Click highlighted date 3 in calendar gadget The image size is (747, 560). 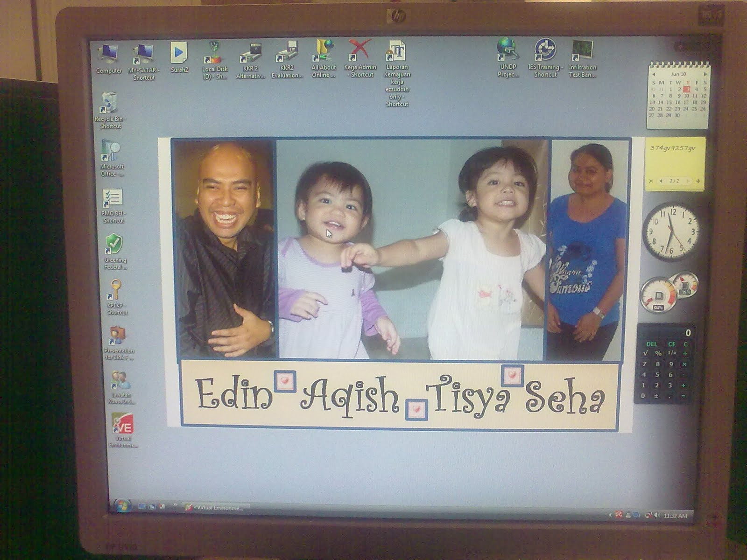click(687, 89)
